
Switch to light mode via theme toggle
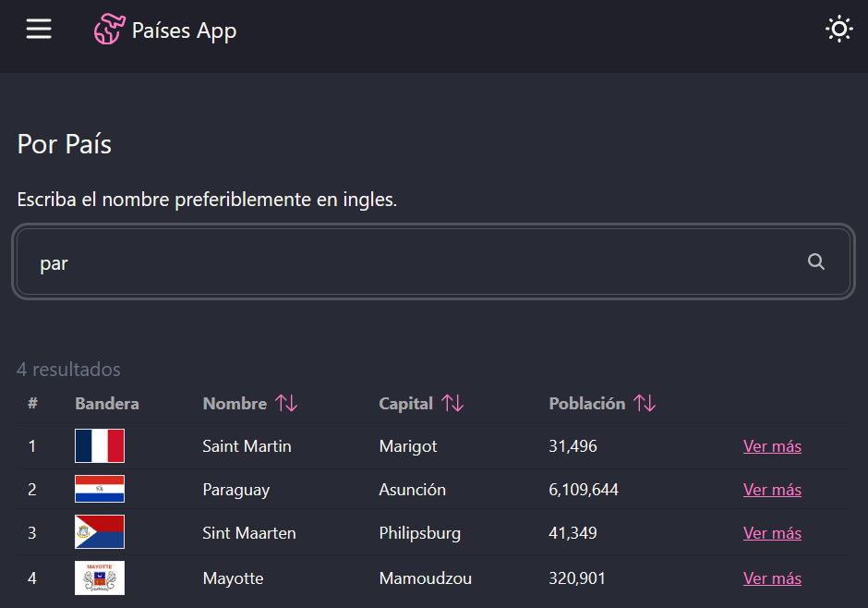click(x=838, y=29)
